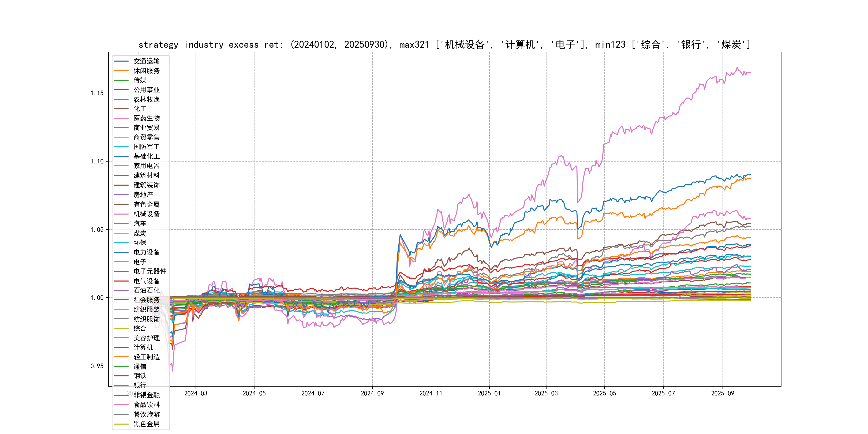Select the 电子元器件 legend label

click(x=149, y=271)
